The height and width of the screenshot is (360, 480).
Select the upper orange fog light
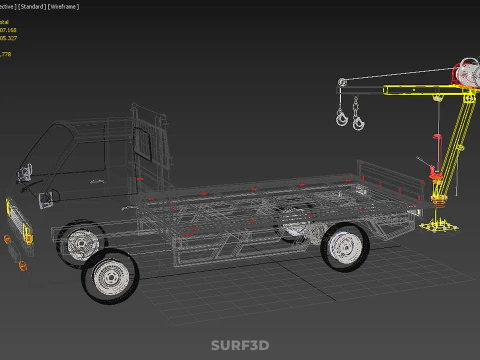7,239
